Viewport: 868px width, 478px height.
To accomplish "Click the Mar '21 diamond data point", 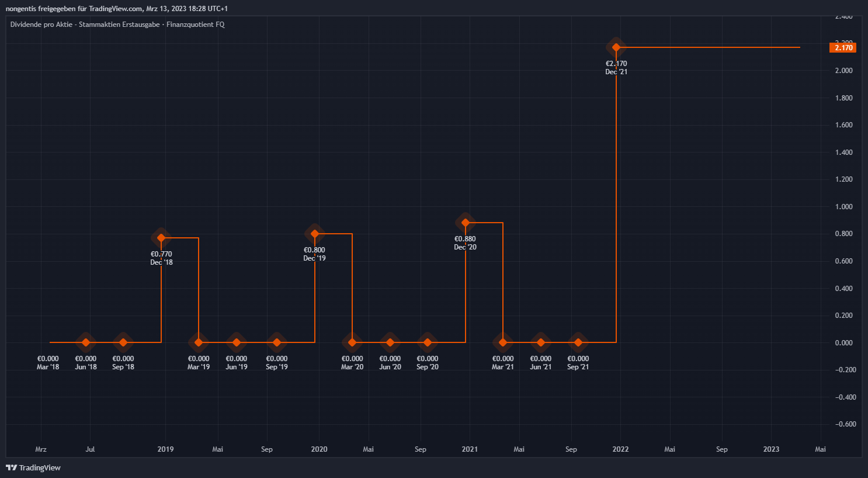I will (x=503, y=342).
